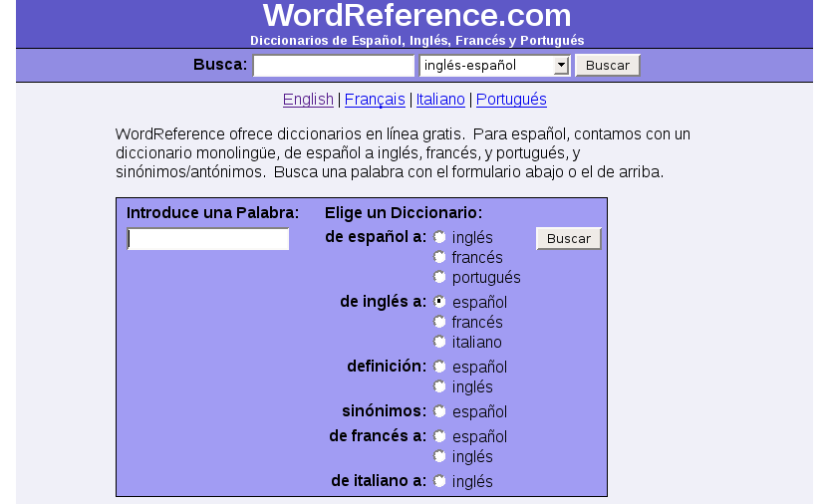Select portugués radio under 'de español a'

coord(439,277)
